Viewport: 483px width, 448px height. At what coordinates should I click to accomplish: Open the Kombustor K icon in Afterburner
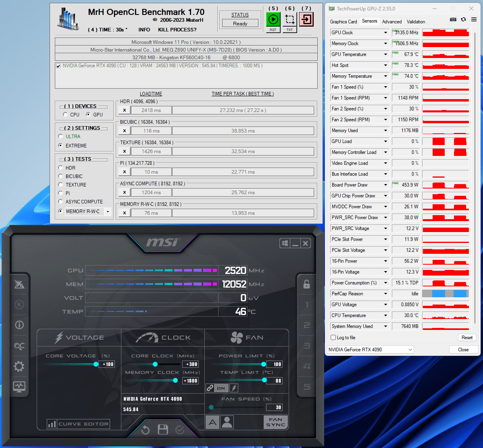(19, 305)
